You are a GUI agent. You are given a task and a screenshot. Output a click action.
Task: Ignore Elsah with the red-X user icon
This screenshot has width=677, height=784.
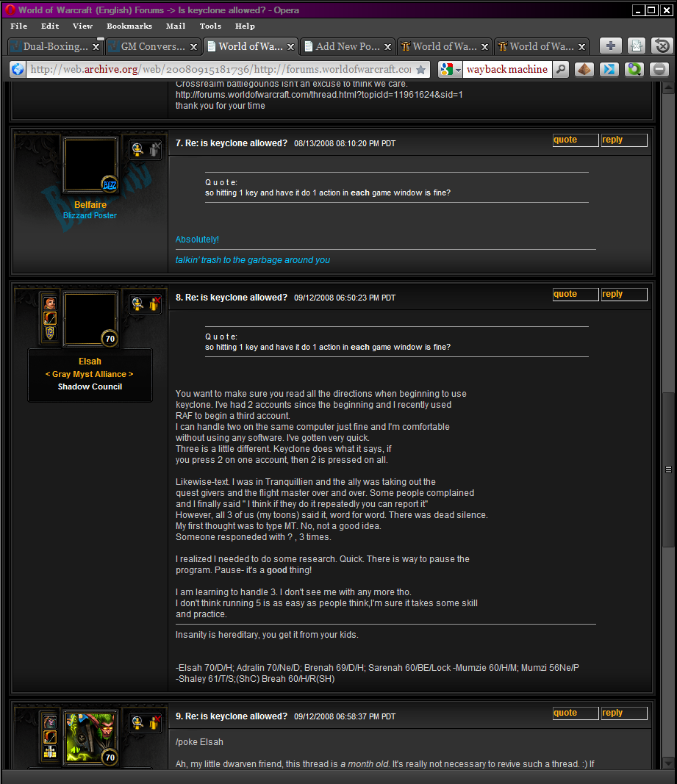point(154,303)
